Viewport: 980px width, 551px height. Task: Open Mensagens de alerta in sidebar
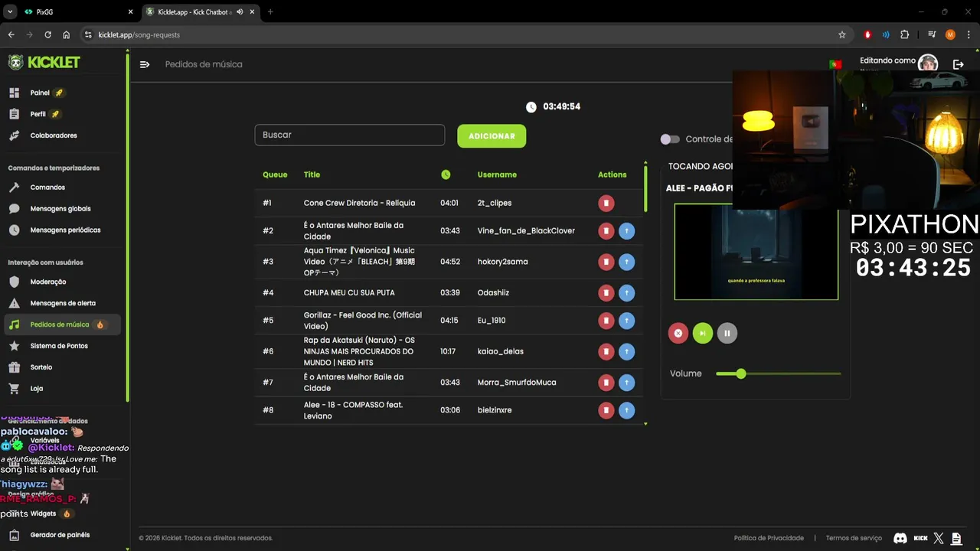[x=63, y=303]
